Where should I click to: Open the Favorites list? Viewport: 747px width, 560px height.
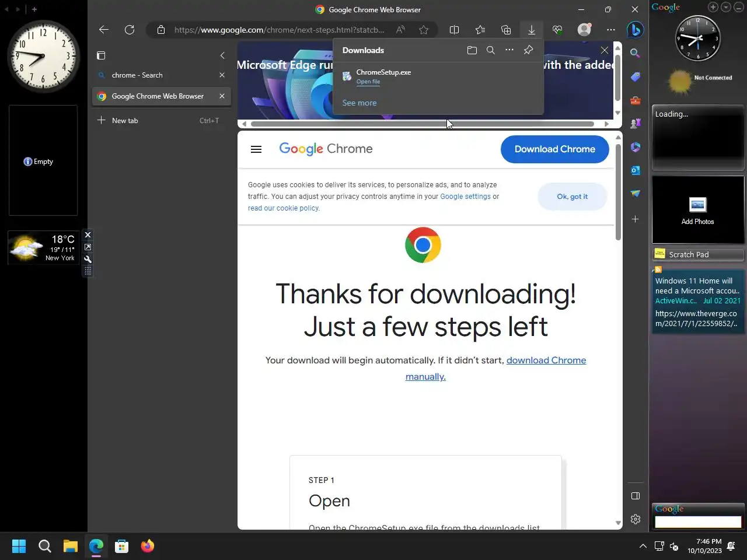[x=480, y=30]
